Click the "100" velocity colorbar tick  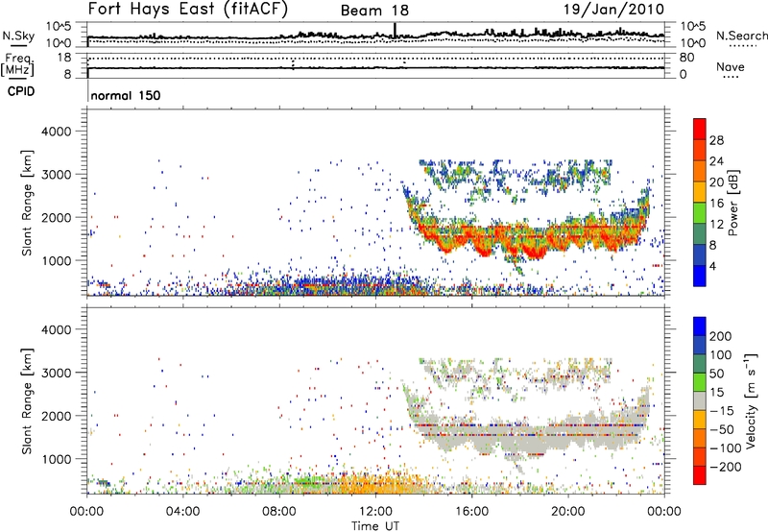pos(721,355)
